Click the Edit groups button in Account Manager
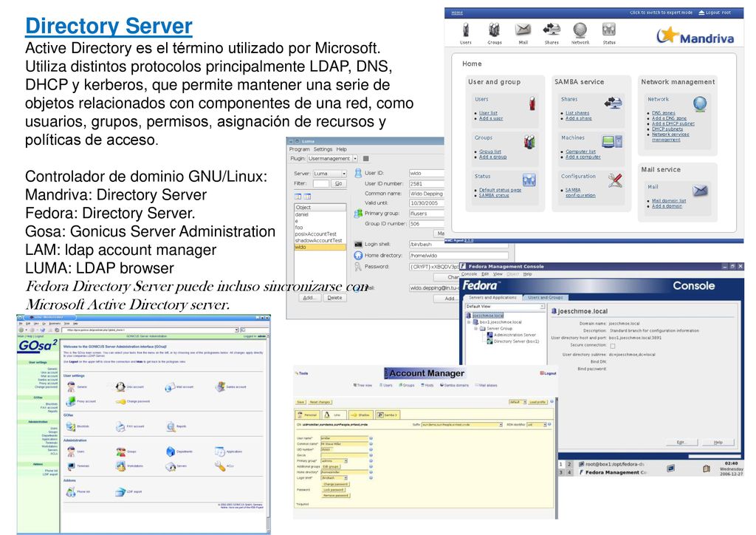The height and width of the screenshot is (535, 756). (331, 466)
